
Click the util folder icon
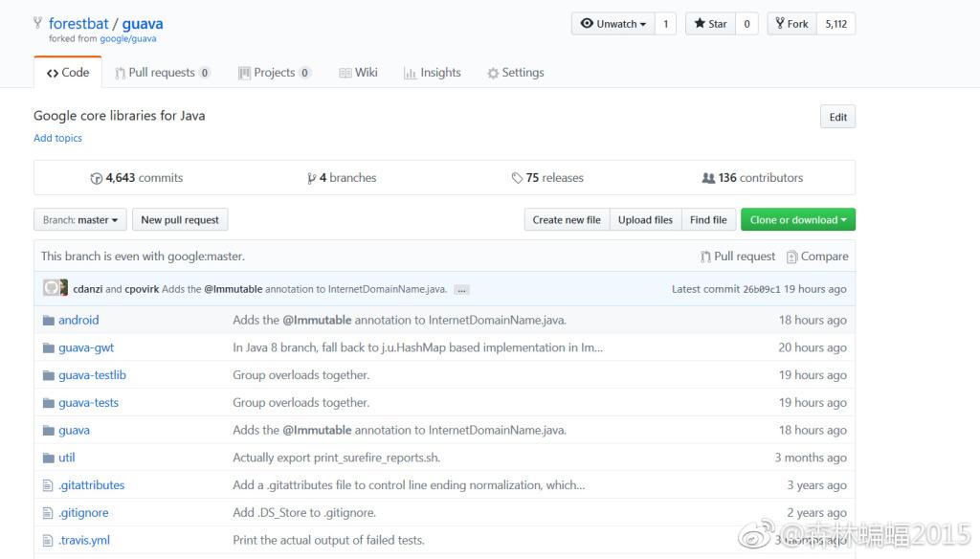tap(49, 458)
